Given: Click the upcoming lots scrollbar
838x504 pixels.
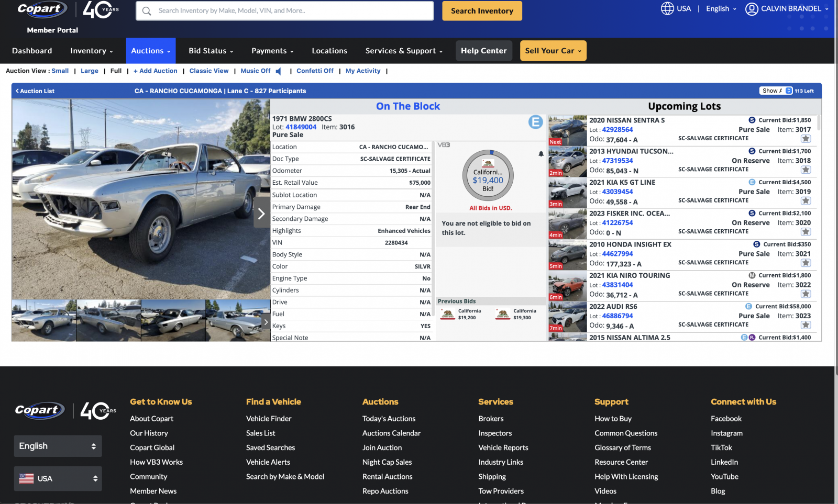Looking at the screenshot, I should [x=819, y=124].
